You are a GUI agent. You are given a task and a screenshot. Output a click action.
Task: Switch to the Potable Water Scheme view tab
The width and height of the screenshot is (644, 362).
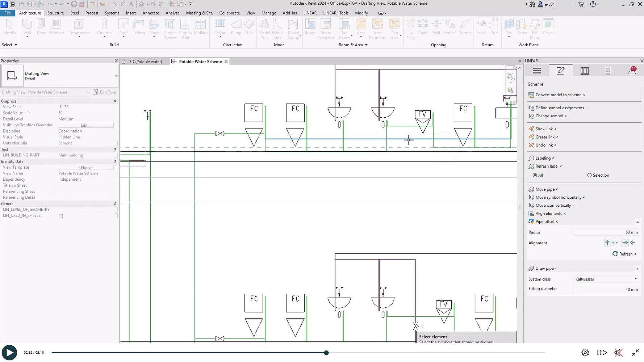pos(200,61)
